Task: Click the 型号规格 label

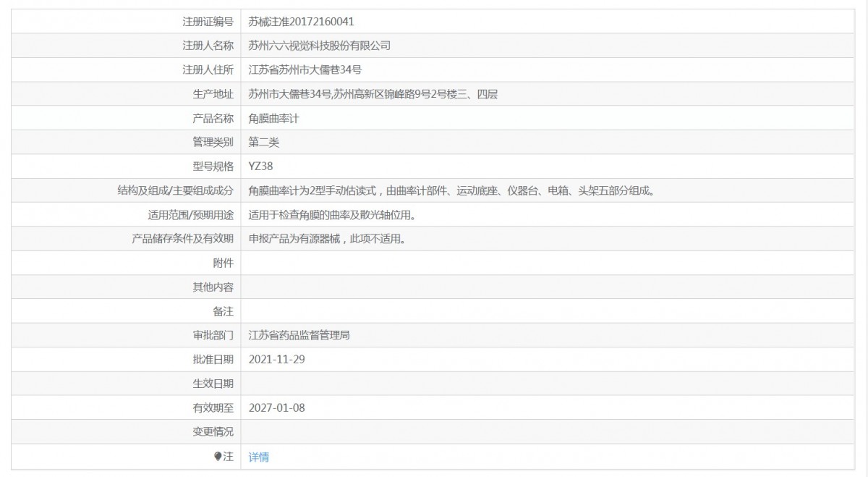Action: (213, 166)
